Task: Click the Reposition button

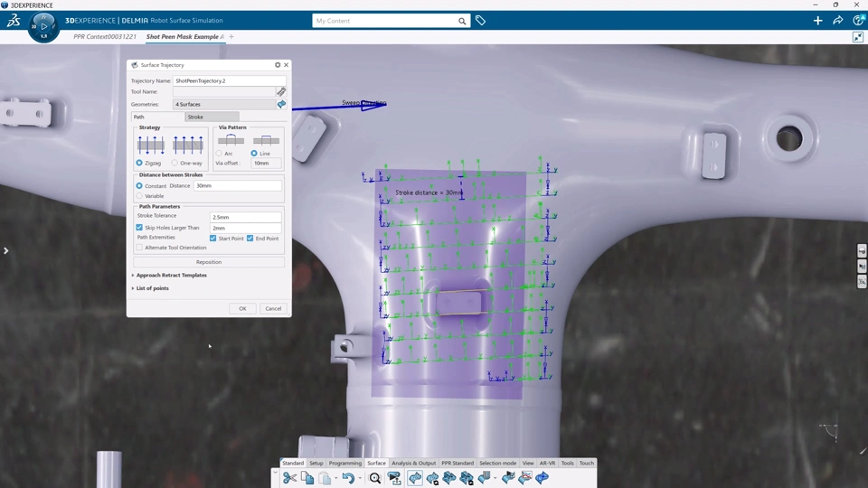Action: pos(209,262)
